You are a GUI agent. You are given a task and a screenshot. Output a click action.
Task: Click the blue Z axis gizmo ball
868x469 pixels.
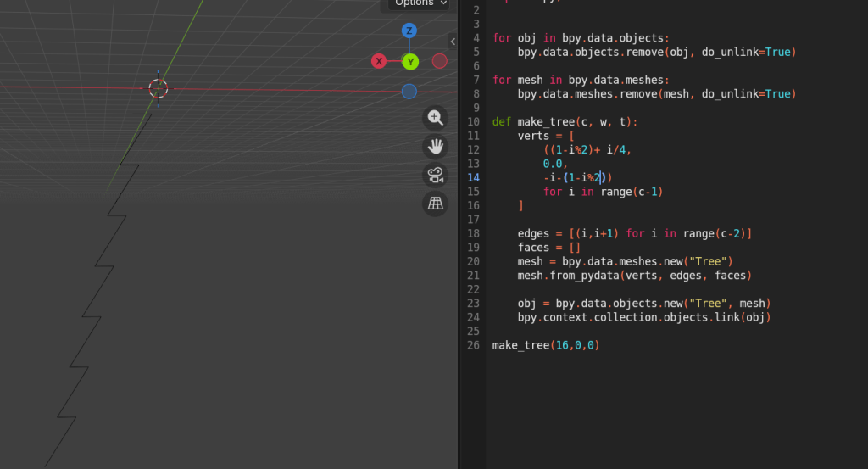pos(409,31)
